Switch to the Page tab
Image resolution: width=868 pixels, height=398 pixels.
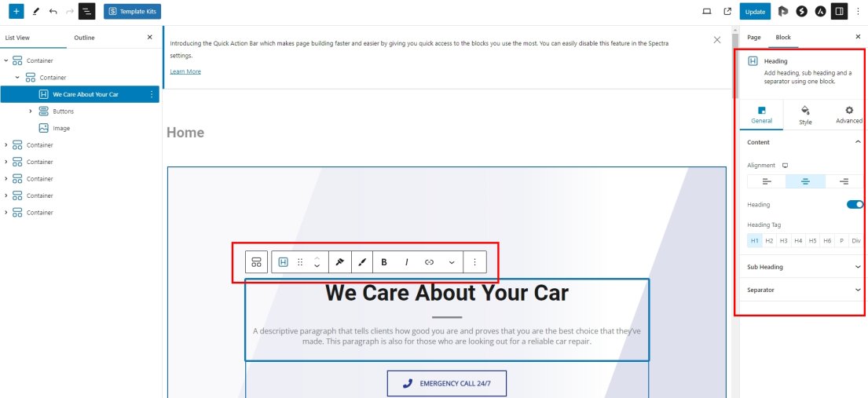[x=754, y=37]
